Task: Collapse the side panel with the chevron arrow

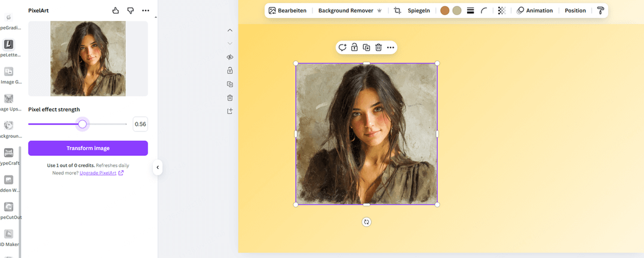Action: click(x=158, y=167)
